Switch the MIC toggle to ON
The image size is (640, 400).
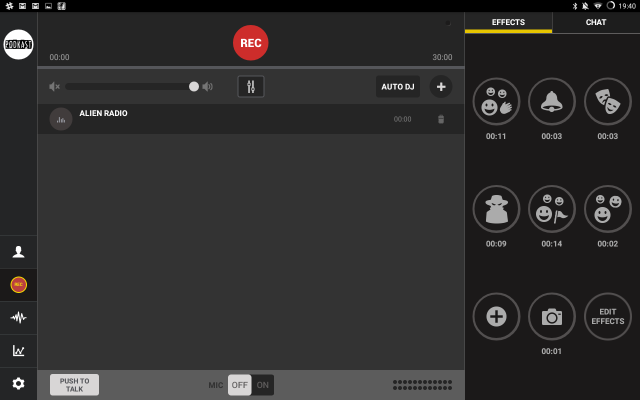(263, 385)
